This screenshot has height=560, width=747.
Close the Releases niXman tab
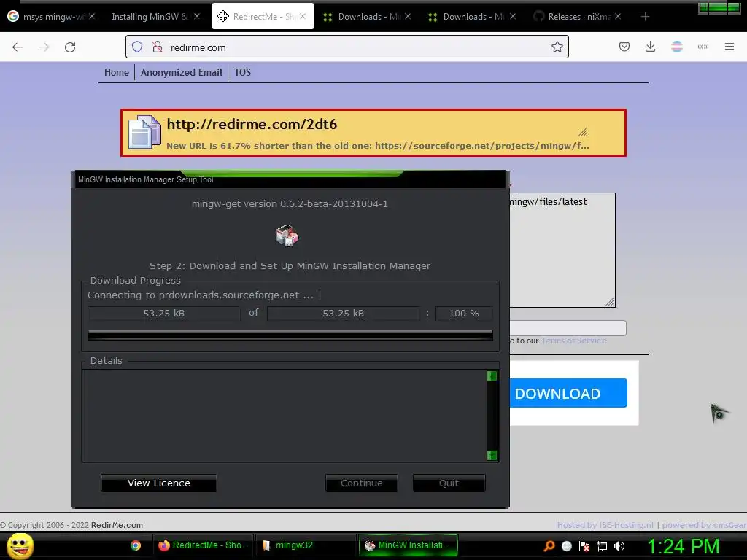coord(617,16)
